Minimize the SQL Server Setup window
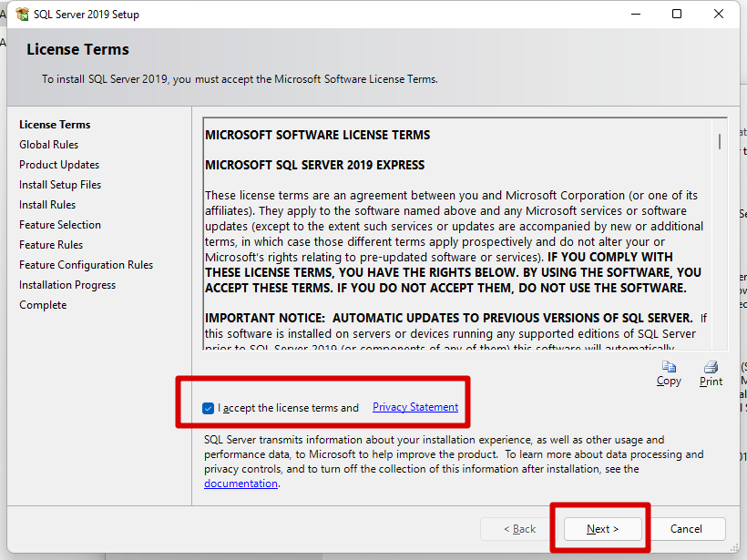This screenshot has width=747, height=560. click(x=636, y=14)
